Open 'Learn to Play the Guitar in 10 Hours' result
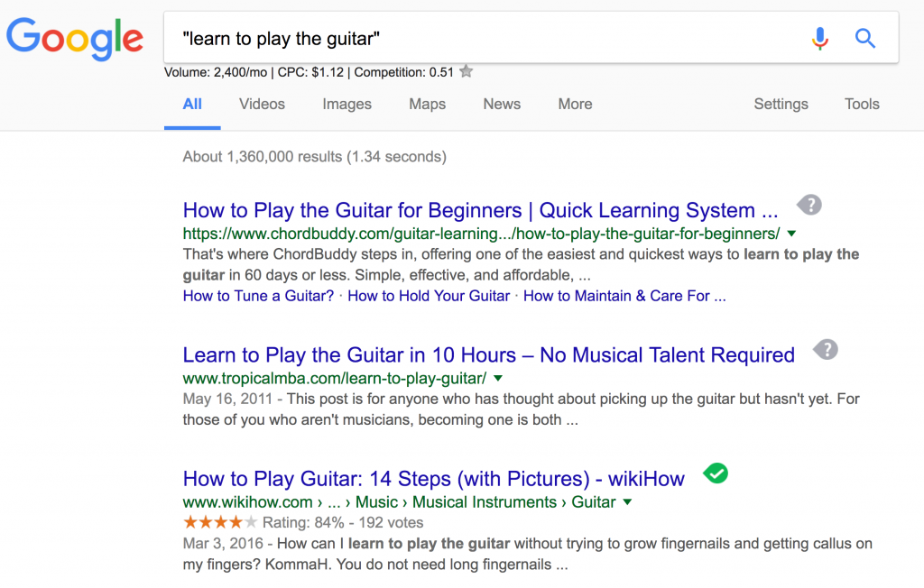 click(488, 354)
